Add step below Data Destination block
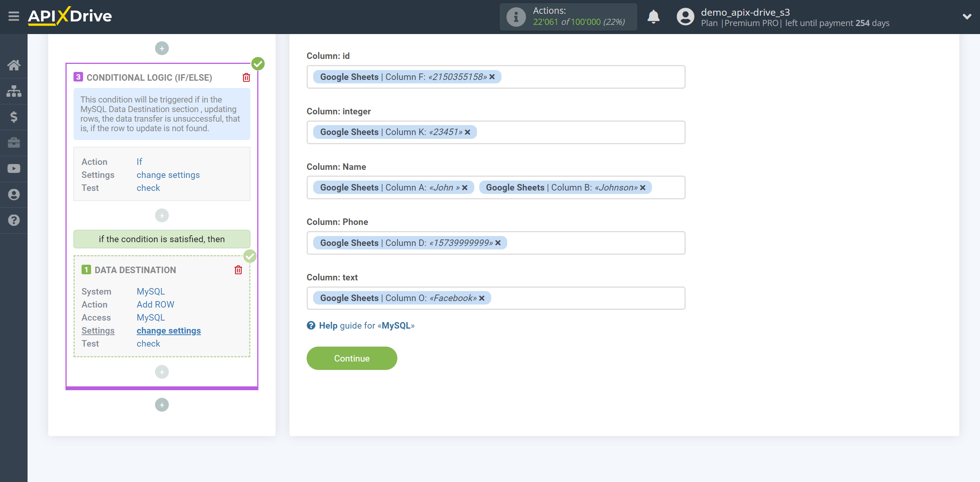The height and width of the screenshot is (482, 980). pyautogui.click(x=162, y=372)
